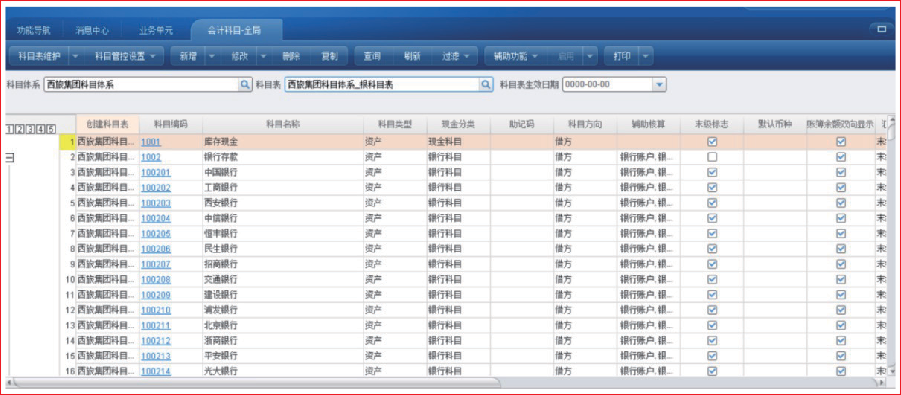Toggle 末级标志 checkbox for 招商银行
The width and height of the screenshot is (901, 395).
pos(712,264)
